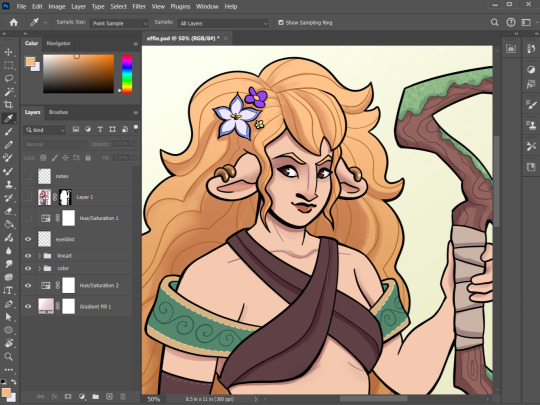Image resolution: width=540 pixels, height=405 pixels.
Task: Hide the color group
Action: (x=28, y=268)
